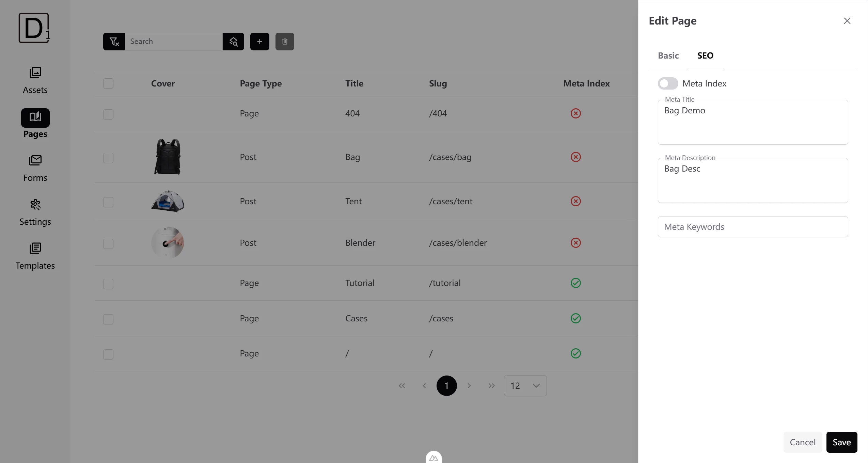Go to the previous page of results
868x463 pixels.
[424, 386]
